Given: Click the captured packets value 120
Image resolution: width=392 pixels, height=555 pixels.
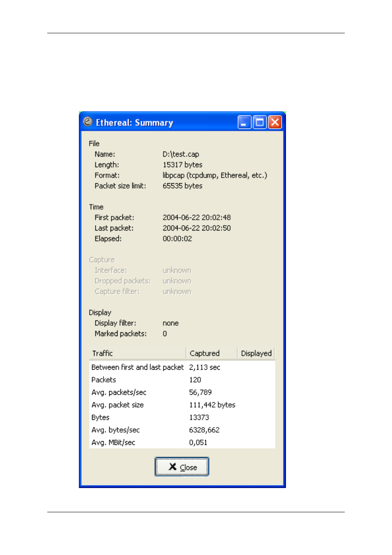Looking at the screenshot, I should [x=195, y=380].
